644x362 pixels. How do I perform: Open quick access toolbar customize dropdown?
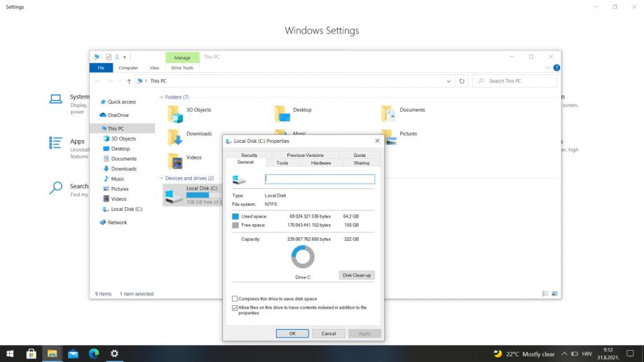(x=125, y=57)
